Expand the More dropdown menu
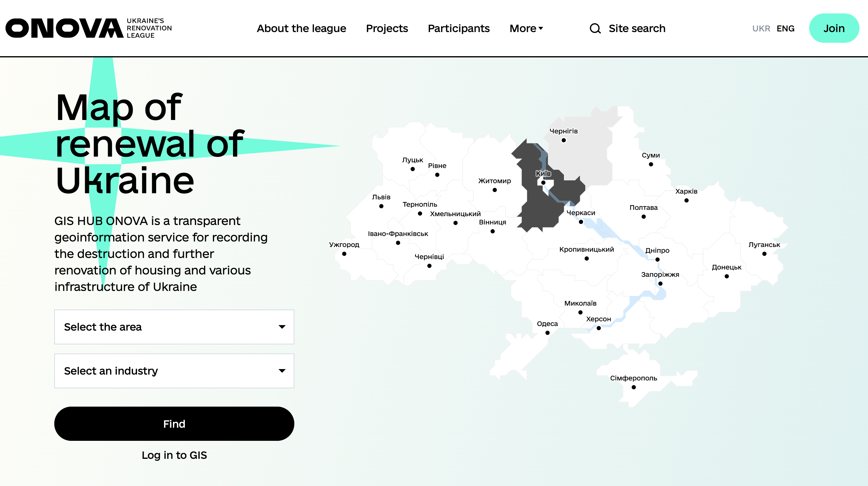The height and width of the screenshot is (486, 868). (x=526, y=28)
